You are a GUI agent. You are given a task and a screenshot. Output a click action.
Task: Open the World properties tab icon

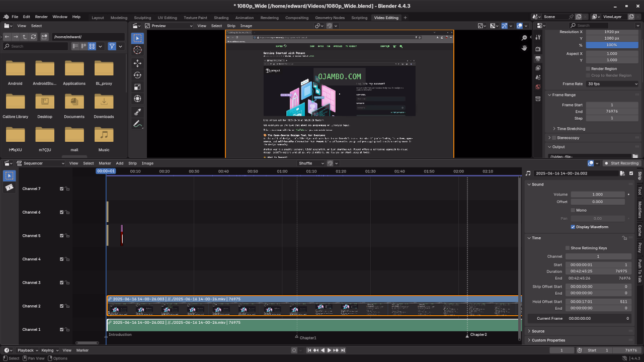[x=538, y=87]
